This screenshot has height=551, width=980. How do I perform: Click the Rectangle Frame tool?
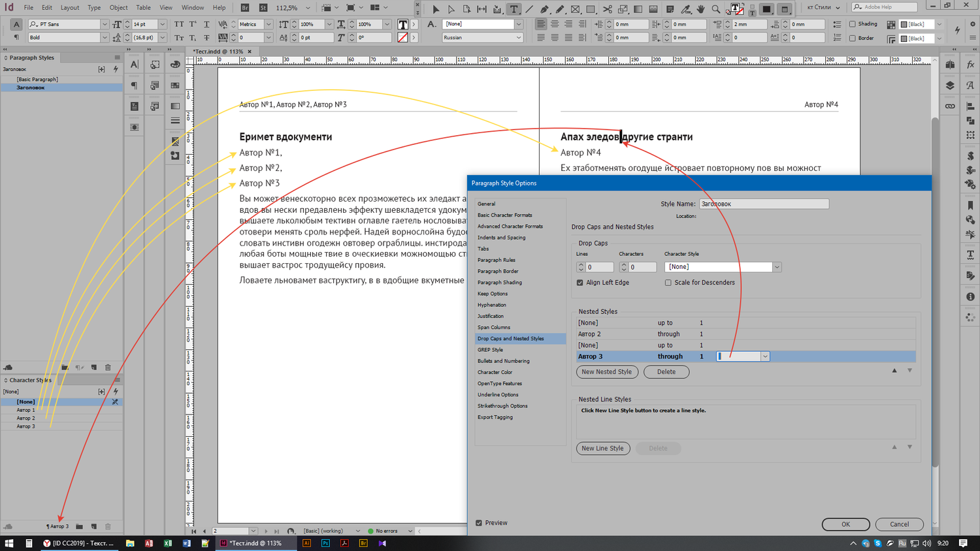(x=576, y=9)
